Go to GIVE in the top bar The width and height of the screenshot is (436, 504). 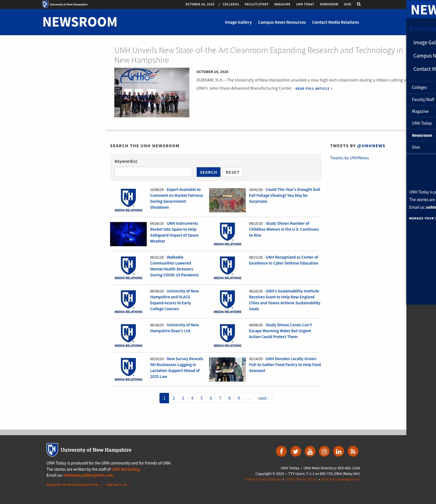(348, 4)
